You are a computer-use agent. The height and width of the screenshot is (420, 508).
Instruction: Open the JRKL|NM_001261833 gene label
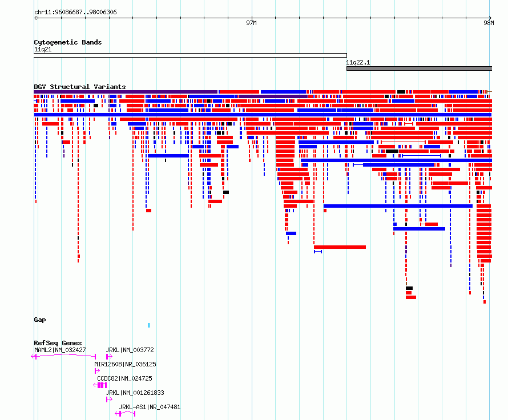135,393
